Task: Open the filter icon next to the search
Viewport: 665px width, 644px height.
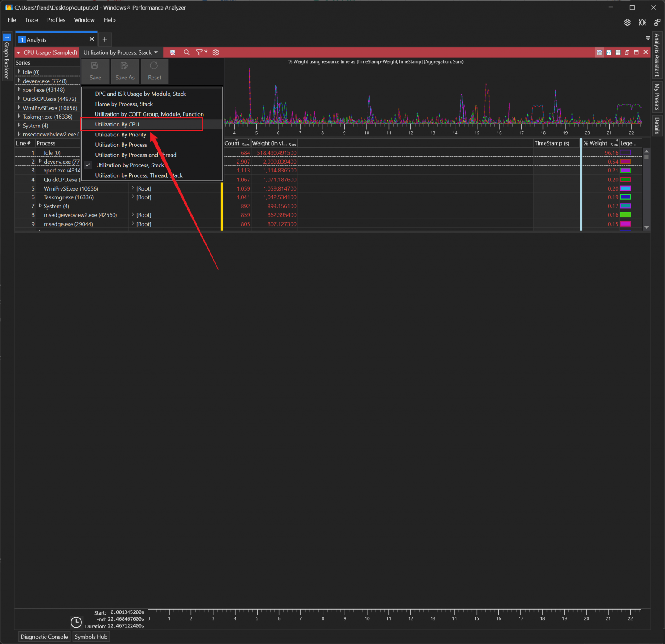Action: (x=199, y=52)
